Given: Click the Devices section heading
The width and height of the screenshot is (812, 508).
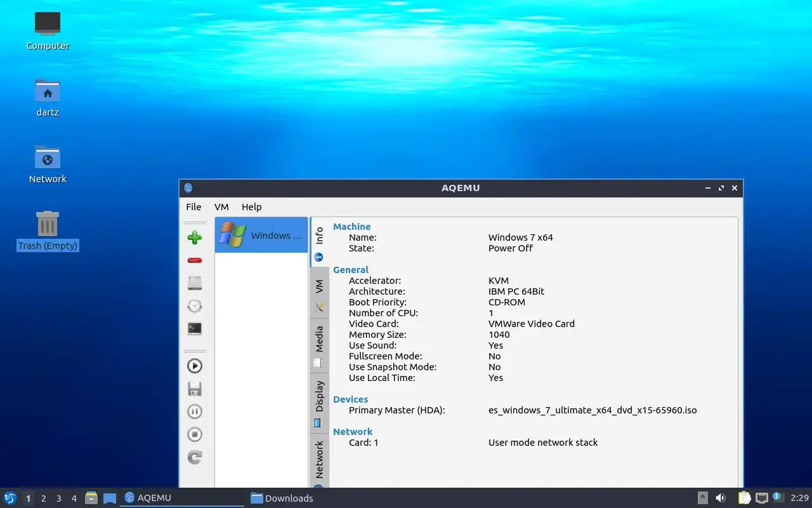Looking at the screenshot, I should coord(350,399).
